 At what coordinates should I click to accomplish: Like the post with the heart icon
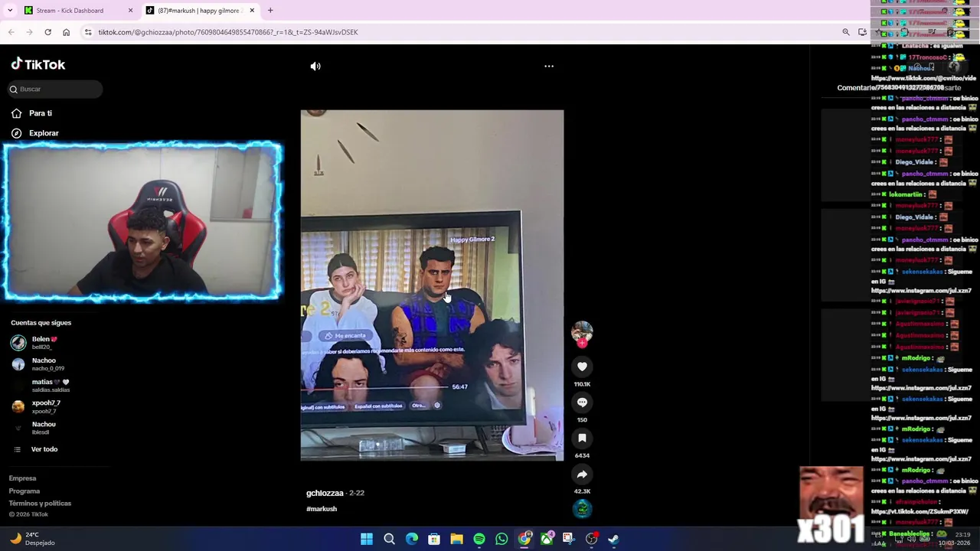pyautogui.click(x=582, y=367)
